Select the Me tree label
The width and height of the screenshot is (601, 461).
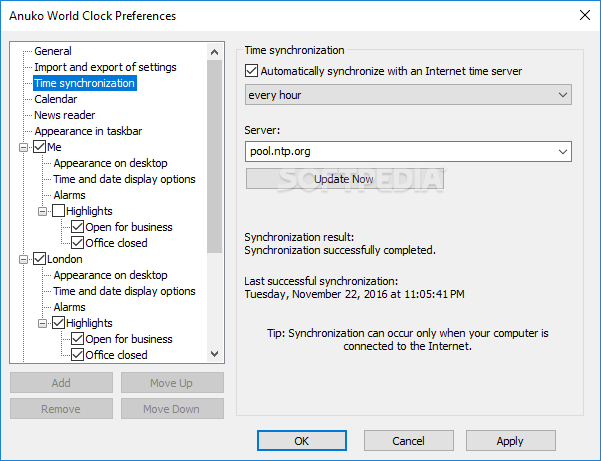click(54, 147)
